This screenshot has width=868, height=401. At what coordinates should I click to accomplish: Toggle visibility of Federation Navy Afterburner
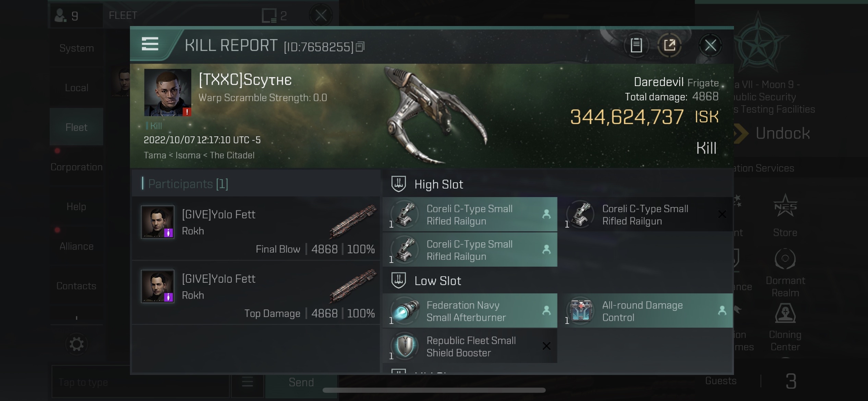547,310
